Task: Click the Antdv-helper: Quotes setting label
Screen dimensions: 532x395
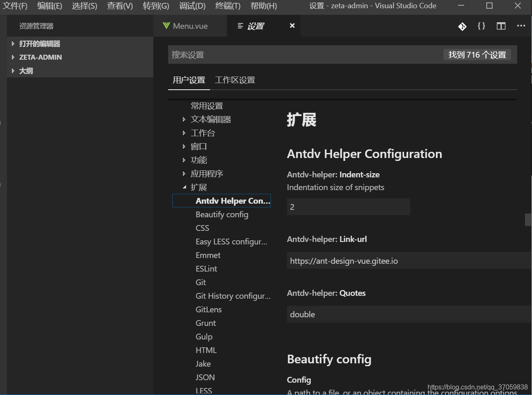Action: [x=326, y=293]
